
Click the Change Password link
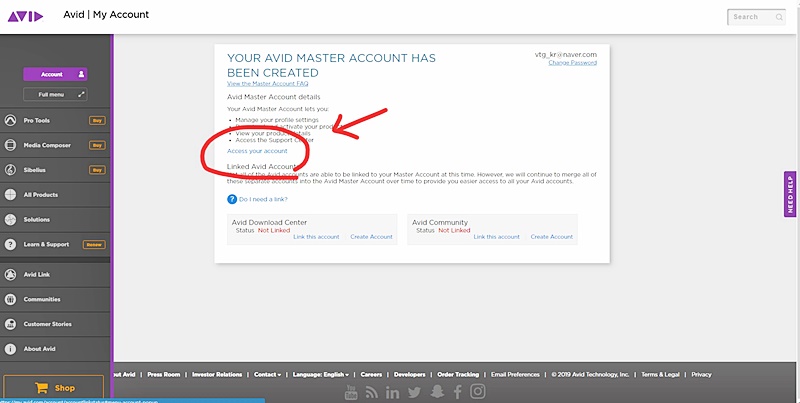point(572,63)
